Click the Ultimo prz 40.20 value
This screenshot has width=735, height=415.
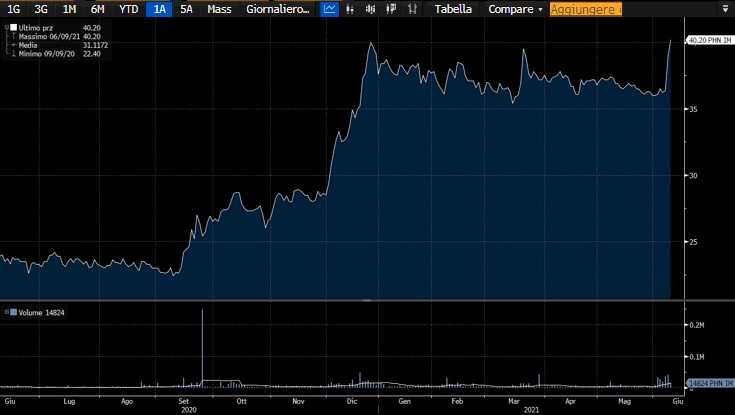(x=91, y=28)
